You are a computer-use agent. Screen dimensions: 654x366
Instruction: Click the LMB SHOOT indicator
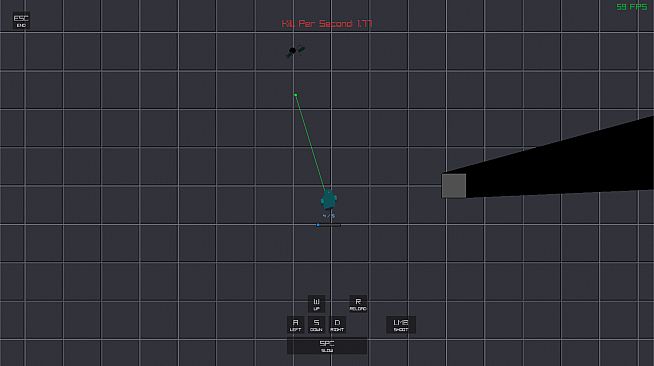click(x=401, y=325)
